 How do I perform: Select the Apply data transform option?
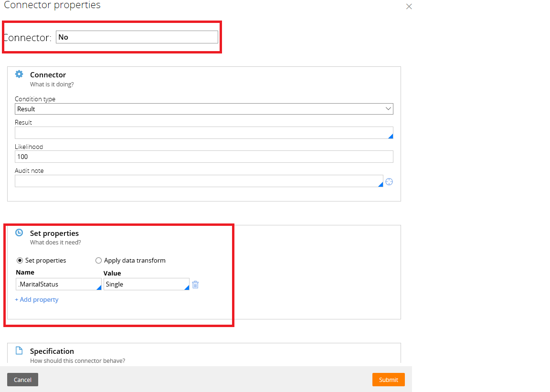coord(98,260)
